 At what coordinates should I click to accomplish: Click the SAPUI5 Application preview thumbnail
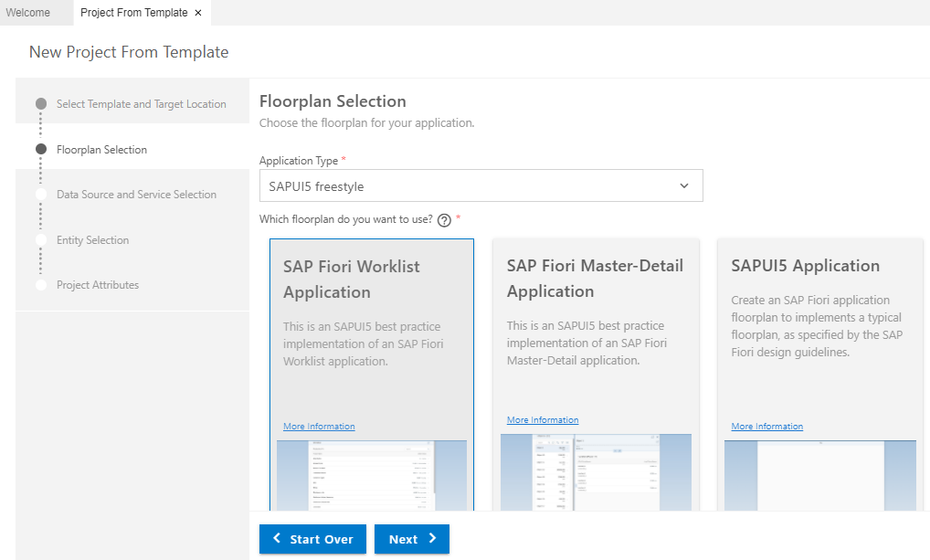(x=819, y=475)
